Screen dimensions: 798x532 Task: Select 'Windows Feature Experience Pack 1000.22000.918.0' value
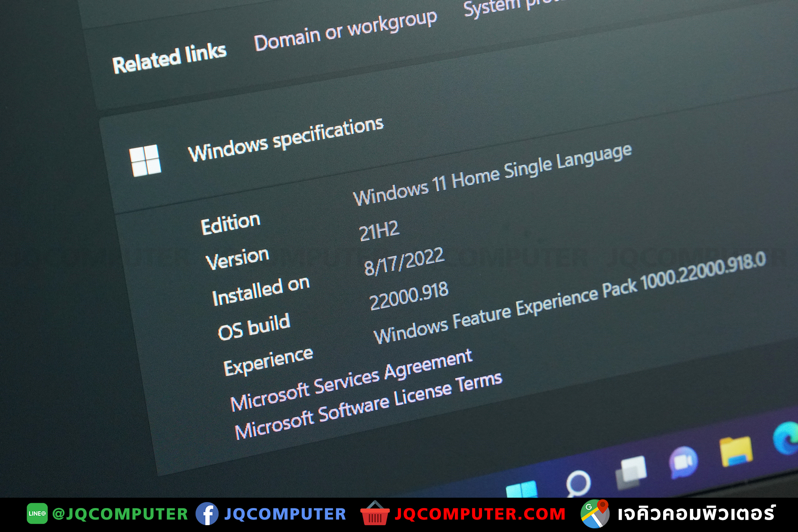[569, 298]
